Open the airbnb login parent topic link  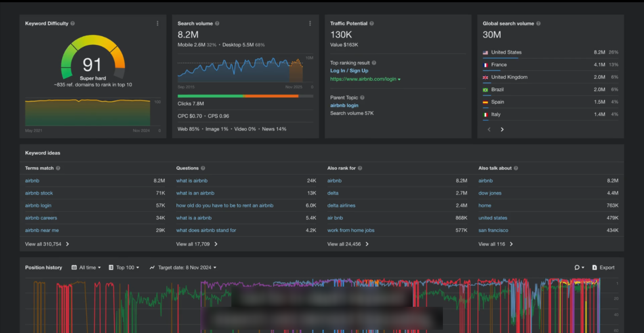(x=344, y=105)
